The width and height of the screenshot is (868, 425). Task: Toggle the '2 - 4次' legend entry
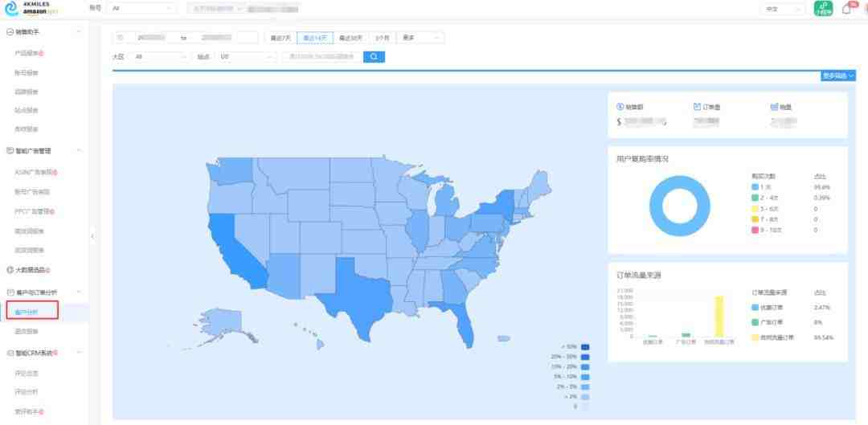click(x=765, y=198)
